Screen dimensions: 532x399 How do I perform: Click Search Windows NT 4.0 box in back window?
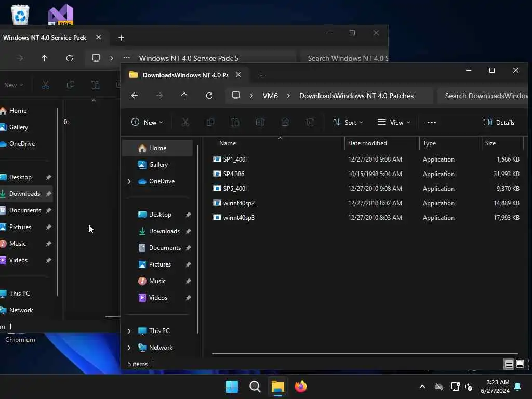(344, 58)
